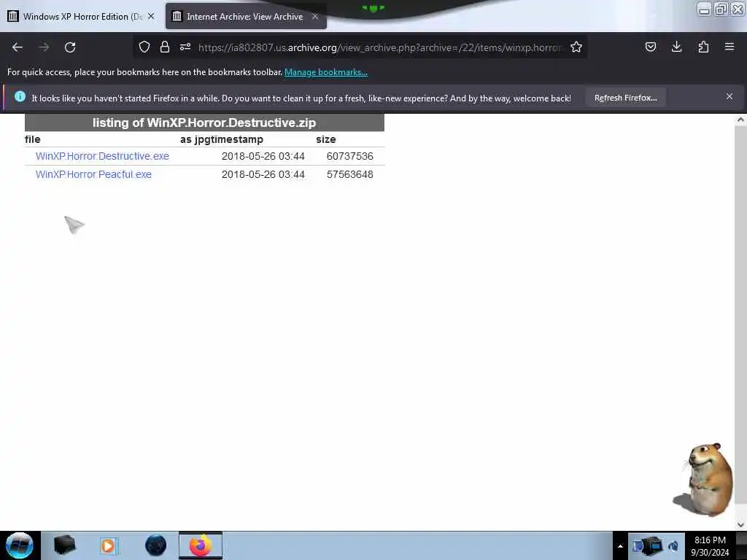Screen dimensions: 747x560
Task: Focus the archive.org URL address bar
Action: 379,47
